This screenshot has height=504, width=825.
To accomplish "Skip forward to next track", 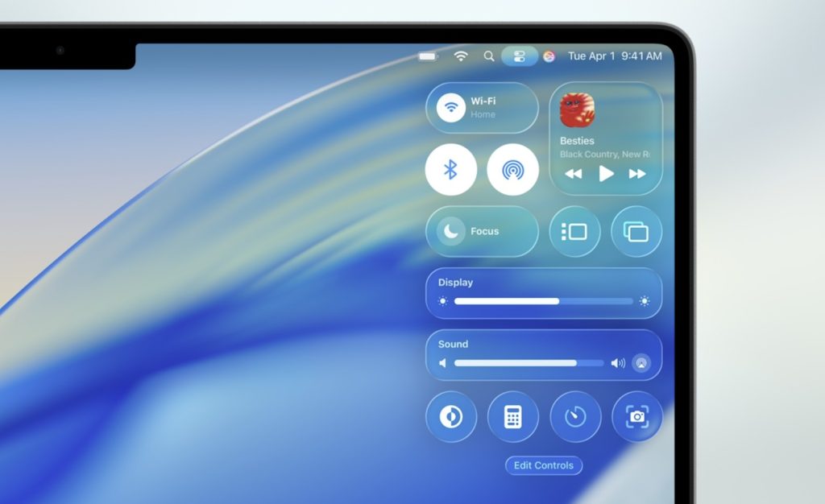I will (x=637, y=174).
